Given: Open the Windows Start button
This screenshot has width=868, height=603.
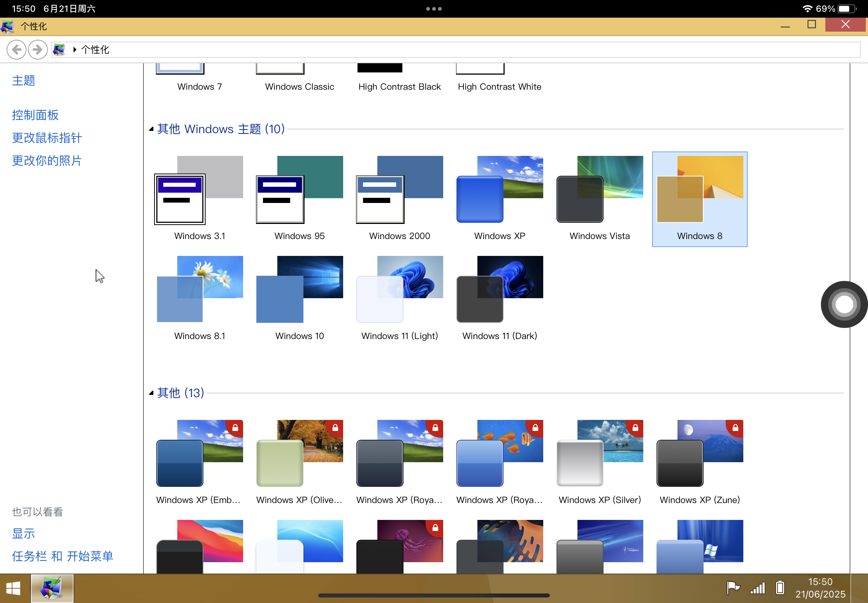Looking at the screenshot, I should click(x=13, y=589).
